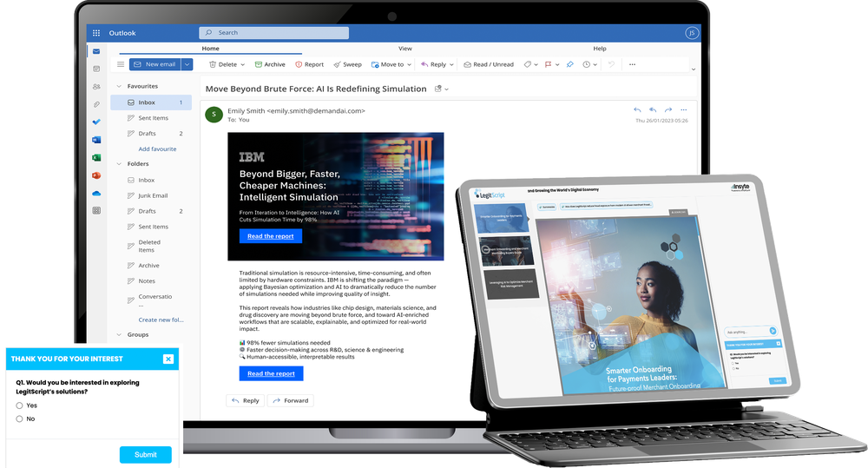
Task: Switch to the View tab
Action: pyautogui.click(x=405, y=49)
